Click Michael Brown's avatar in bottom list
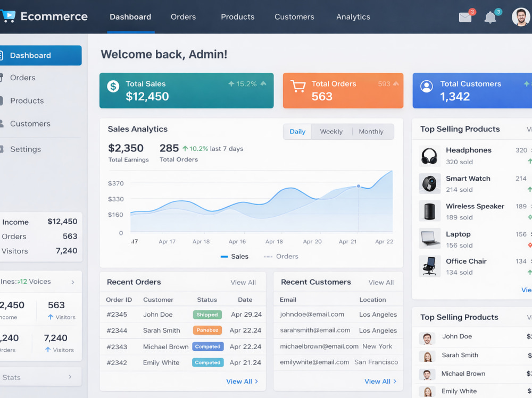The height and width of the screenshot is (398, 532). click(x=427, y=374)
